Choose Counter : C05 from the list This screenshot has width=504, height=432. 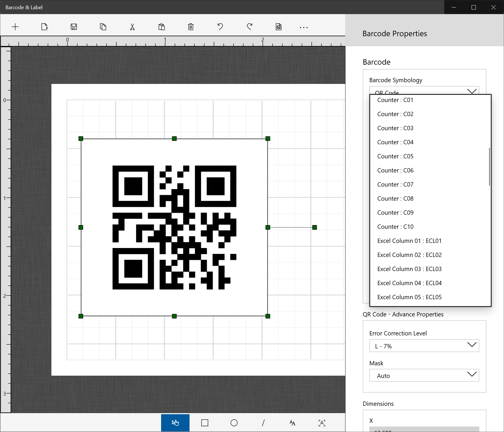(430, 156)
